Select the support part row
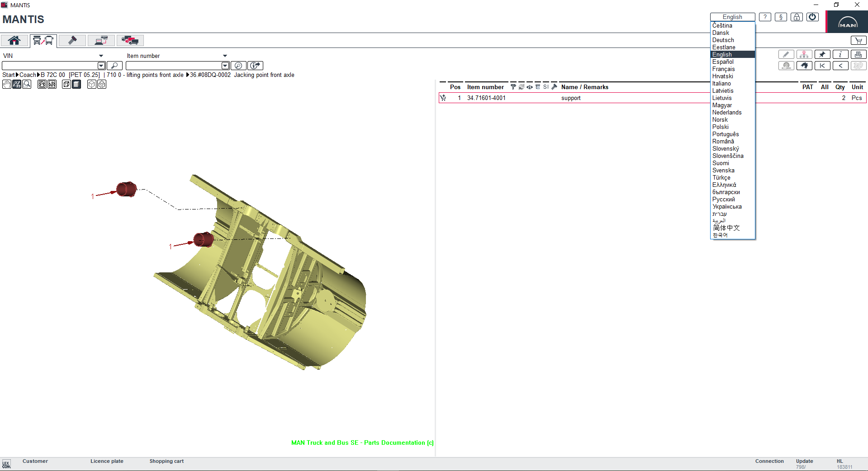Image resolution: width=868 pixels, height=471 pixels. [x=571, y=98]
